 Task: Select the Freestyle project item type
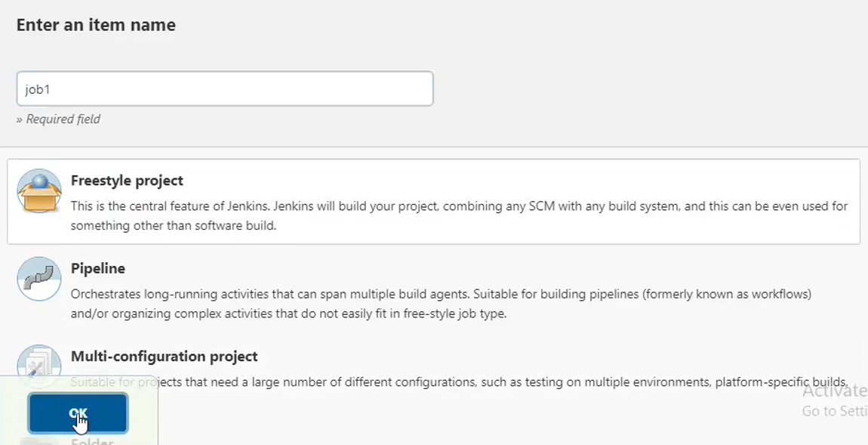pos(434,200)
